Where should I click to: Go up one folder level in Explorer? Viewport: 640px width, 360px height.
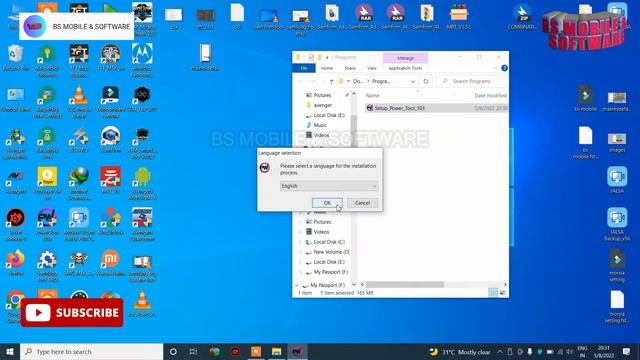(331, 81)
